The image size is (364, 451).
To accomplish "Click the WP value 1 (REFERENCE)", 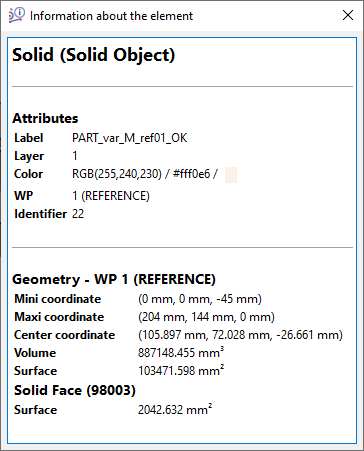I will (111, 196).
